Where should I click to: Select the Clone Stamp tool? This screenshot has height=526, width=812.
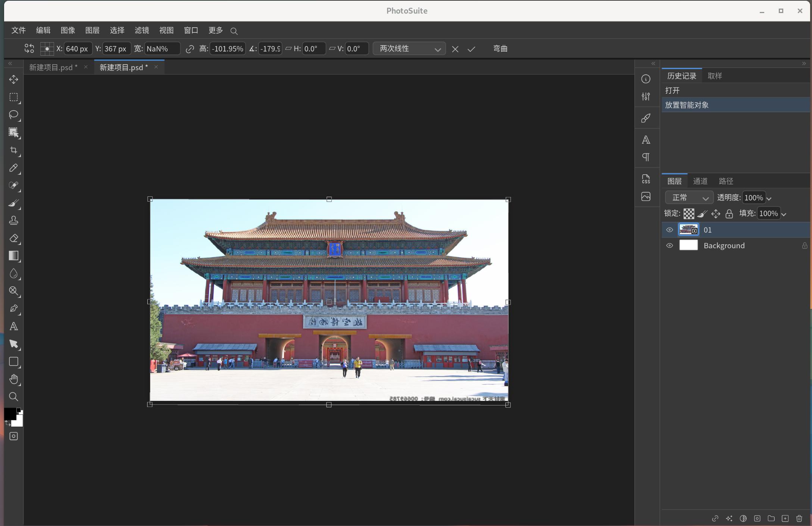14,221
